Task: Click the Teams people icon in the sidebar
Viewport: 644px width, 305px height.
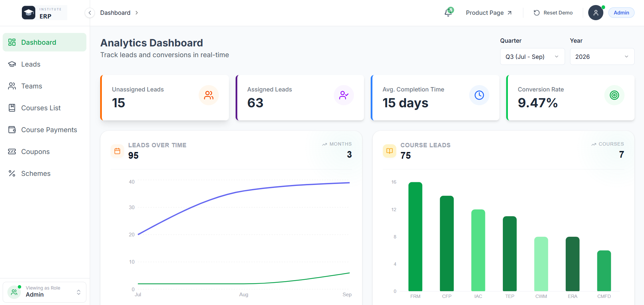Action: (x=12, y=86)
